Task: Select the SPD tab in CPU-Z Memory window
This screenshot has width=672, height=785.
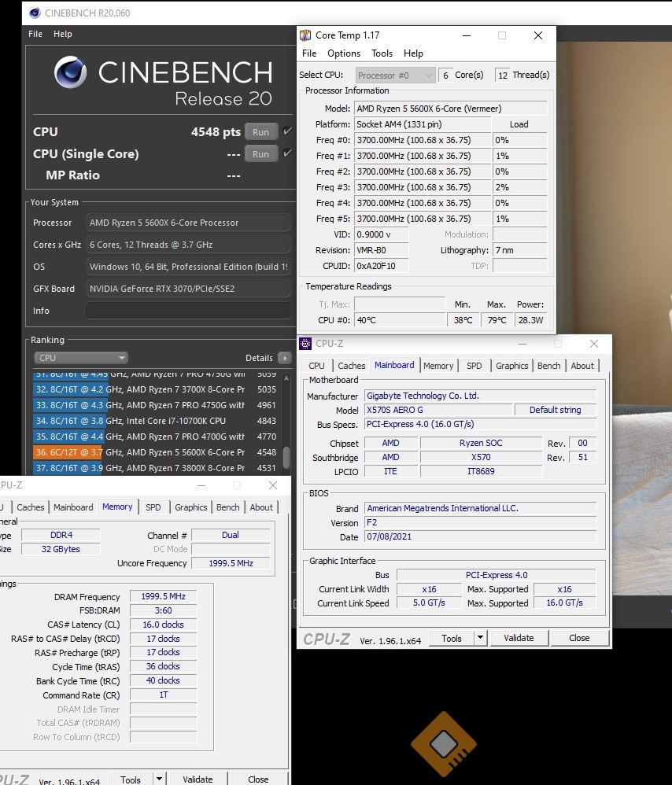Action: (x=153, y=507)
